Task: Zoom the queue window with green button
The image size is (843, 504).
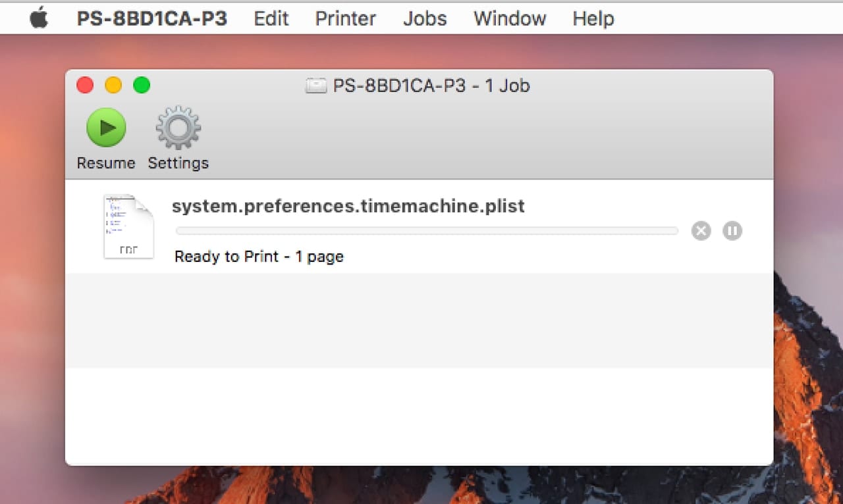Action: pyautogui.click(x=142, y=86)
